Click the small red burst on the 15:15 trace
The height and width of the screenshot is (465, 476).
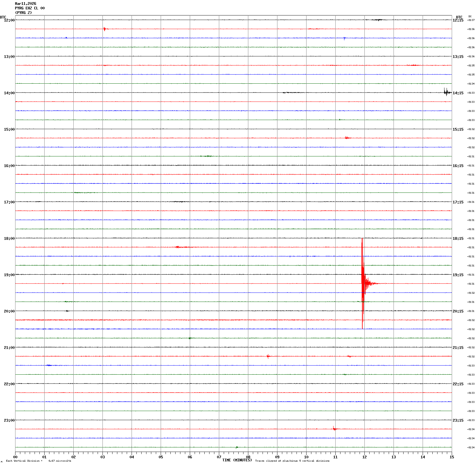tap(347, 138)
